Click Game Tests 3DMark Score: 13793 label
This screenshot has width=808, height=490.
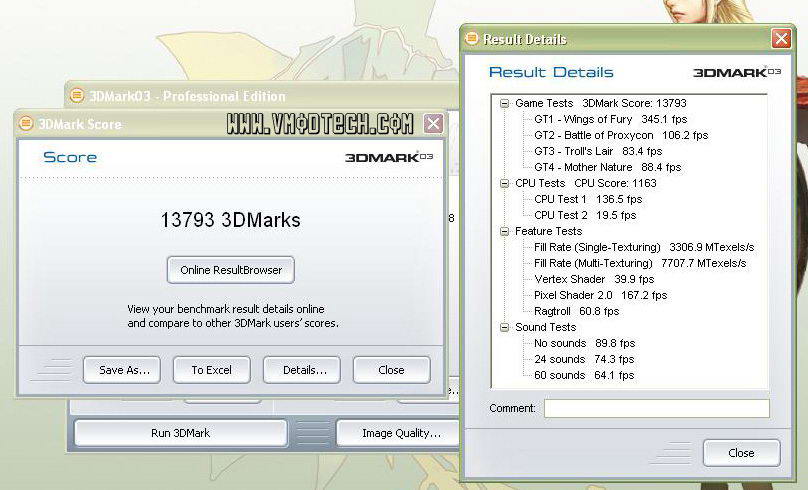tap(601, 104)
